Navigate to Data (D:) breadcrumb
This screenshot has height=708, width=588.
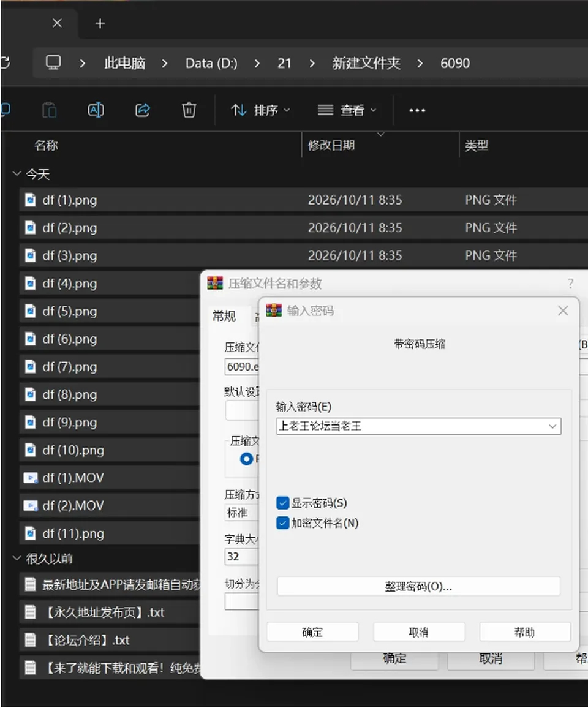(x=211, y=63)
